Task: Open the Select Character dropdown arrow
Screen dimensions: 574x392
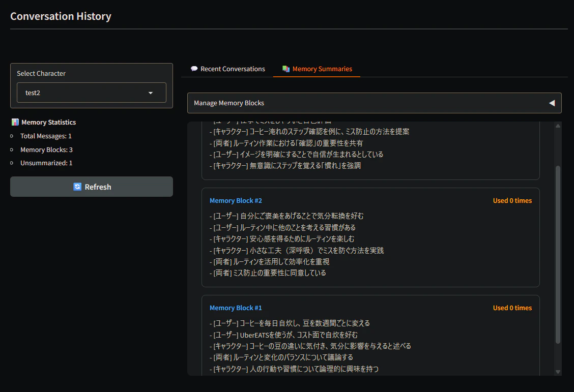Action: point(151,93)
